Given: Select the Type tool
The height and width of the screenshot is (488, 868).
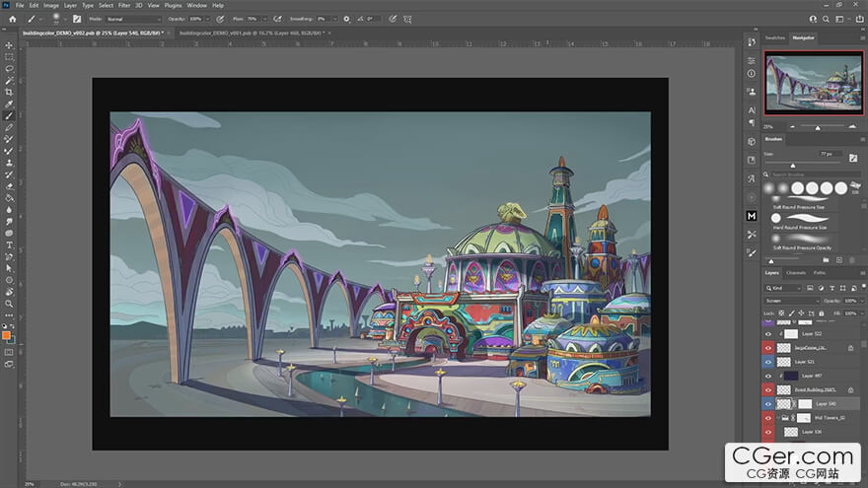Looking at the screenshot, I should click(x=9, y=244).
